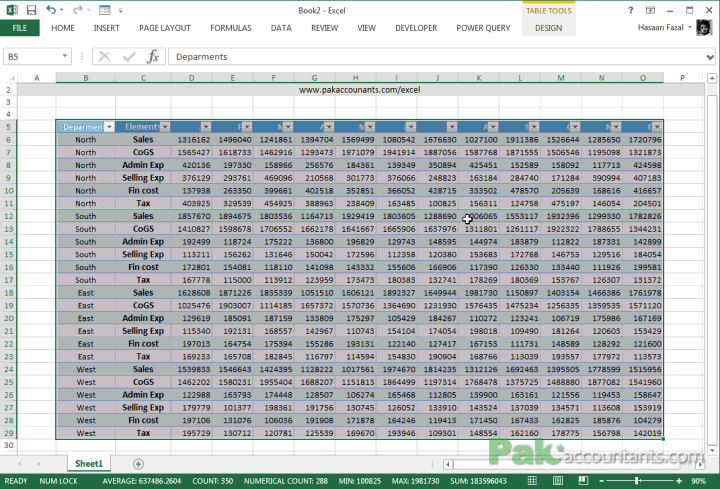Expand the Name Box dropdown
720x489 pixels.
pyautogui.click(x=65, y=56)
